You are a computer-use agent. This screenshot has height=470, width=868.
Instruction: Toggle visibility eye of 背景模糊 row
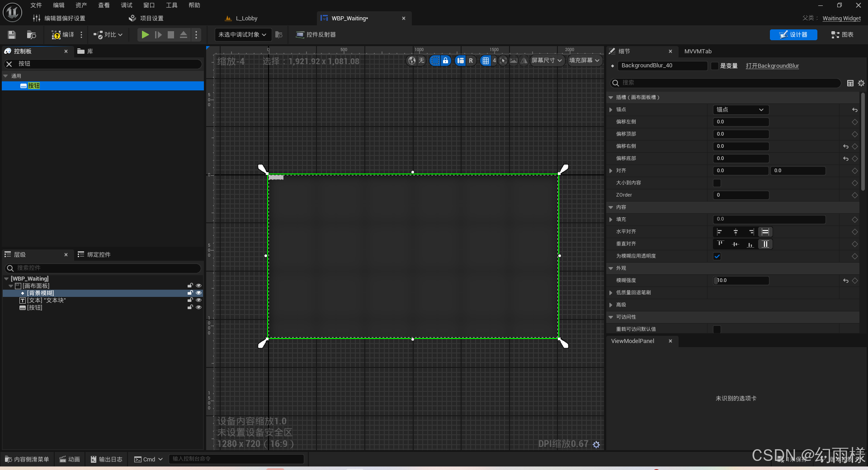point(198,293)
